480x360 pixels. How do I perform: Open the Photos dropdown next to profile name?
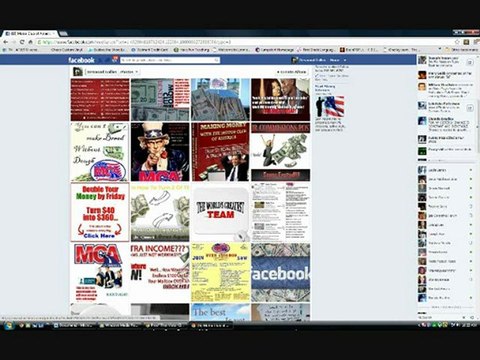click(129, 72)
